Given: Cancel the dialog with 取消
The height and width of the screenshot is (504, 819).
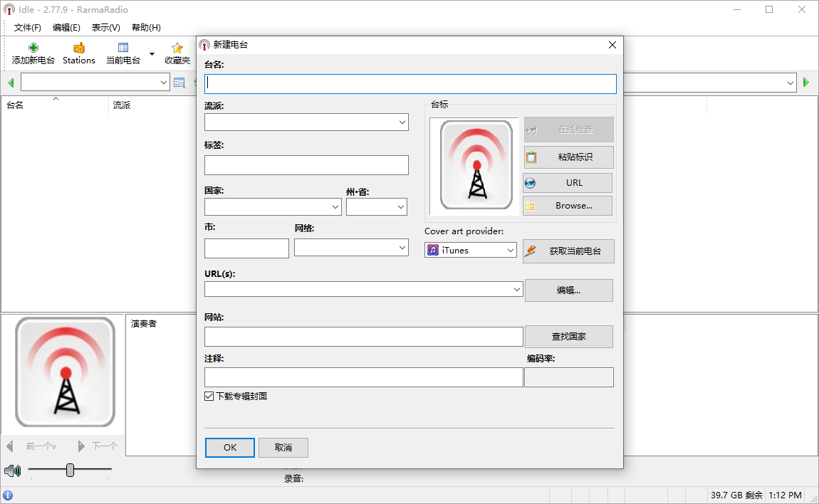Looking at the screenshot, I should point(283,448).
